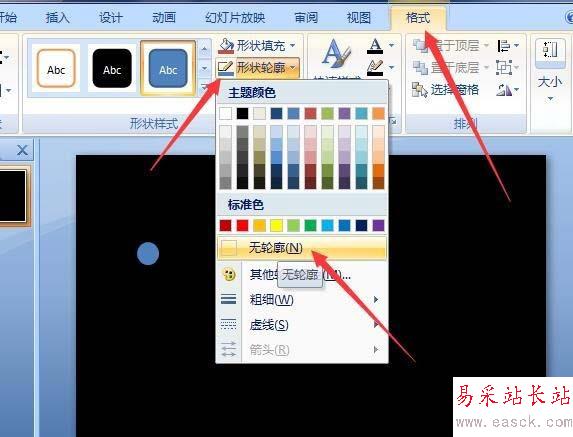Choose 无轮廓(N) menu option
The image size is (573, 437).
point(302,248)
